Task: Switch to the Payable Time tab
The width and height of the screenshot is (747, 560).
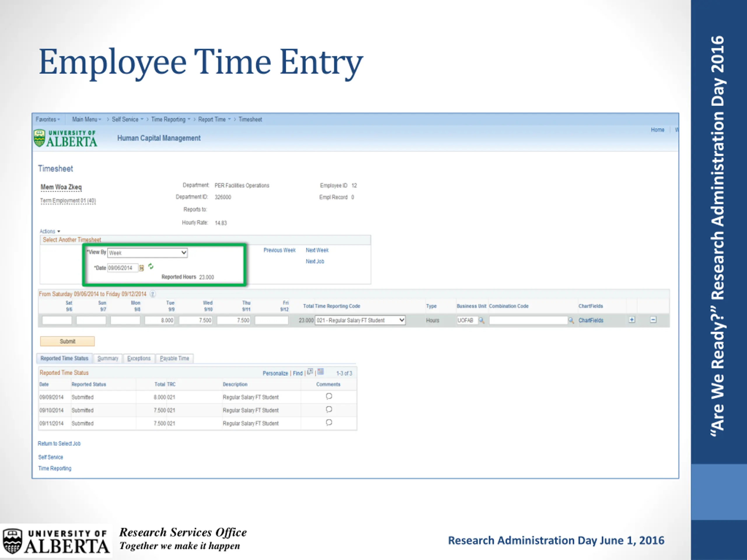Action: point(174,358)
